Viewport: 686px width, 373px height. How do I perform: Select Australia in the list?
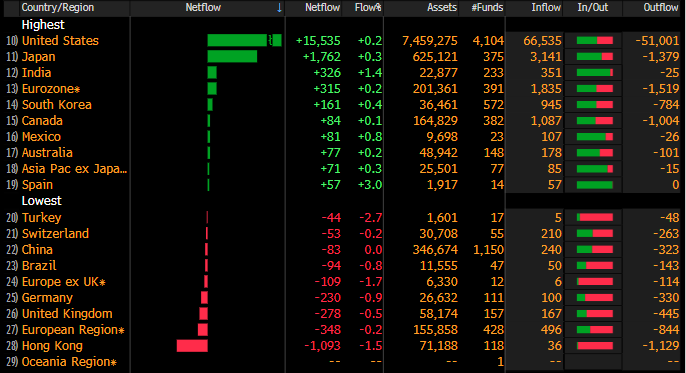coord(47,153)
